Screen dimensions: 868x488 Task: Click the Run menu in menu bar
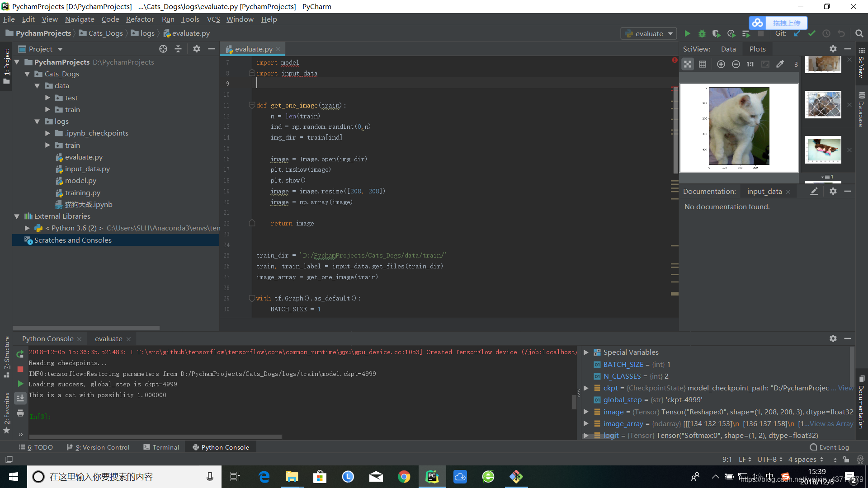(168, 19)
